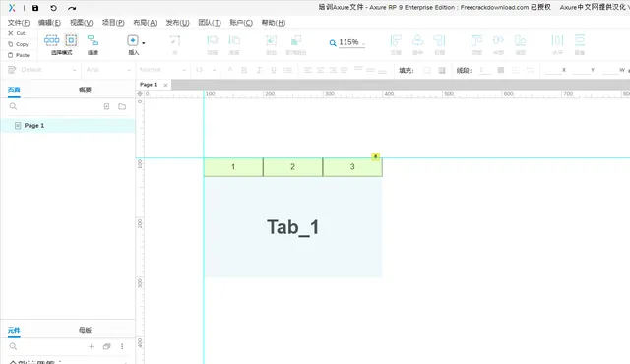Click the Paste button
630x364 pixels.
(19, 55)
